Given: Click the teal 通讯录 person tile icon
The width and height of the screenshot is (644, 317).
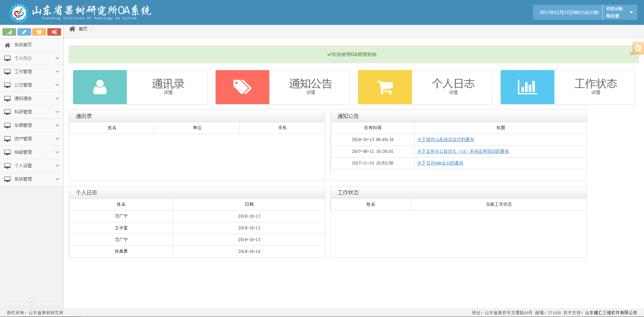Looking at the screenshot, I should (100, 87).
